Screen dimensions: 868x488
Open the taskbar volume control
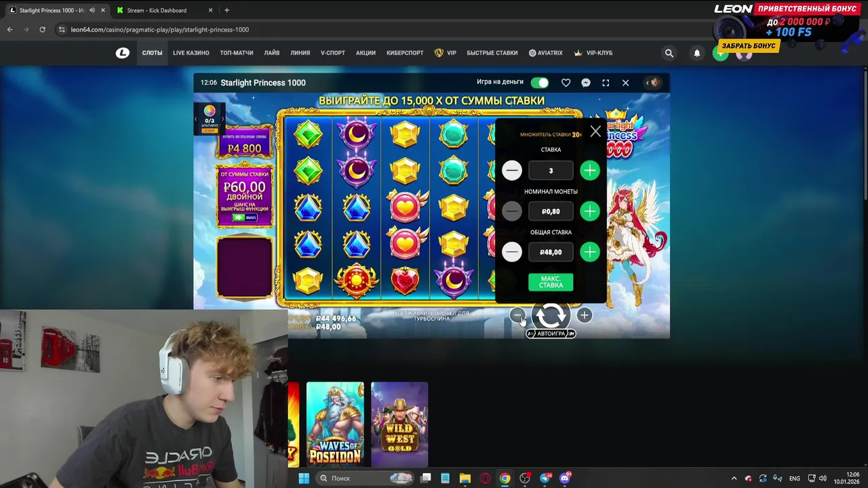[823, 479]
